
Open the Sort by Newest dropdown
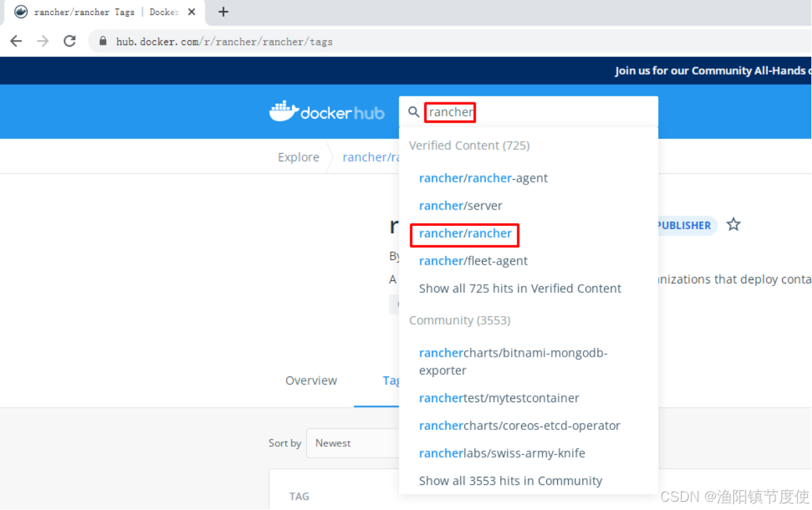pyautogui.click(x=353, y=443)
